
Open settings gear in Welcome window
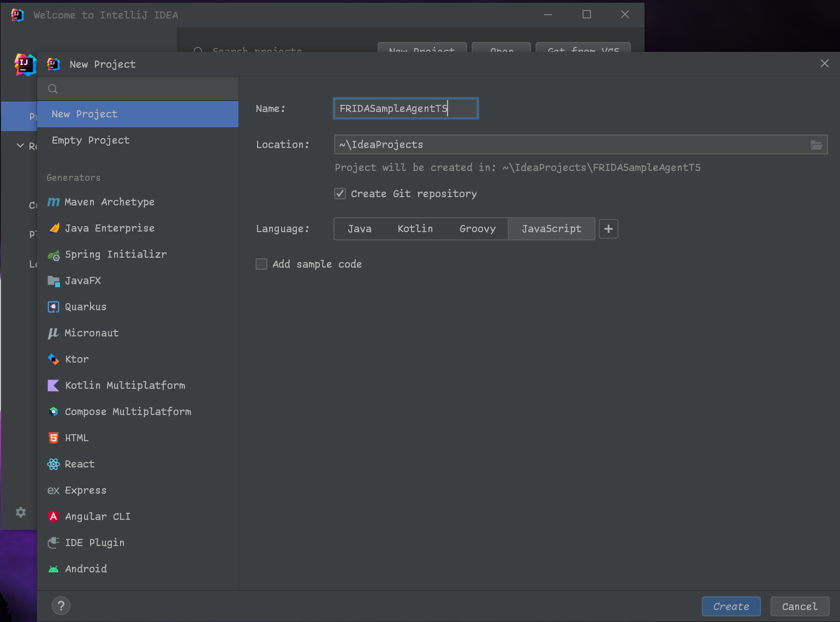pos(21,512)
